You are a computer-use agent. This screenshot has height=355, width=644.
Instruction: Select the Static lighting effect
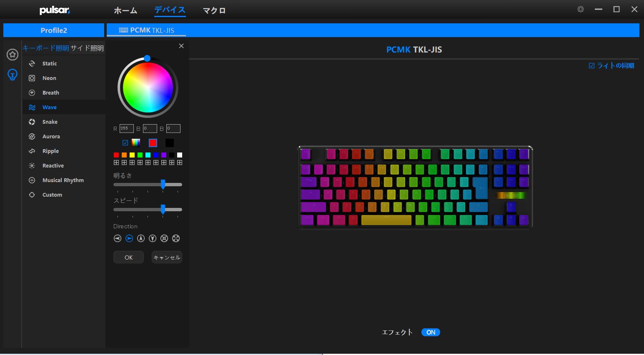coord(64,63)
